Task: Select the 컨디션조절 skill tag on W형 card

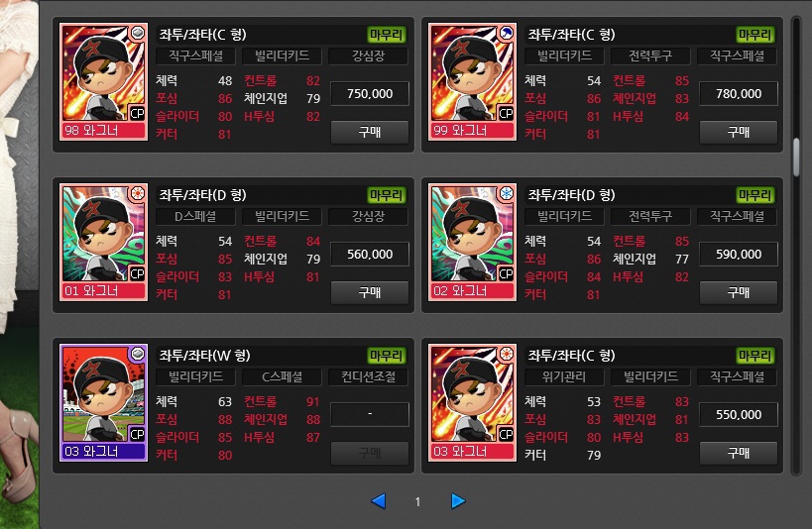Action: click(368, 376)
